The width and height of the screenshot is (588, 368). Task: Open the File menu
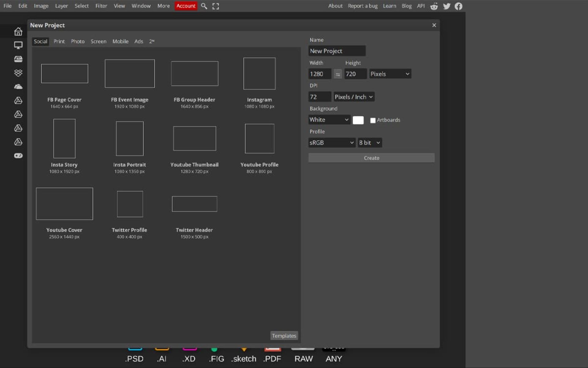coord(7,6)
